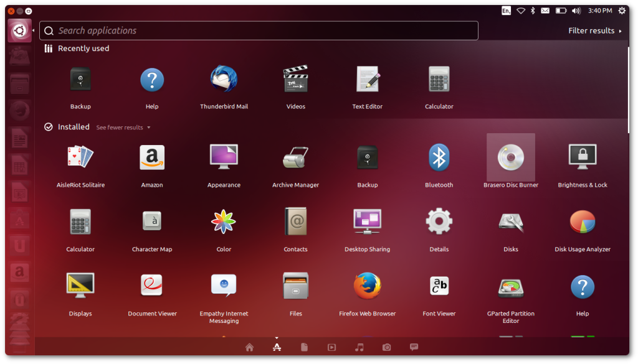Open the battery indicator
This screenshot has height=364, width=638.
pyautogui.click(x=561, y=11)
